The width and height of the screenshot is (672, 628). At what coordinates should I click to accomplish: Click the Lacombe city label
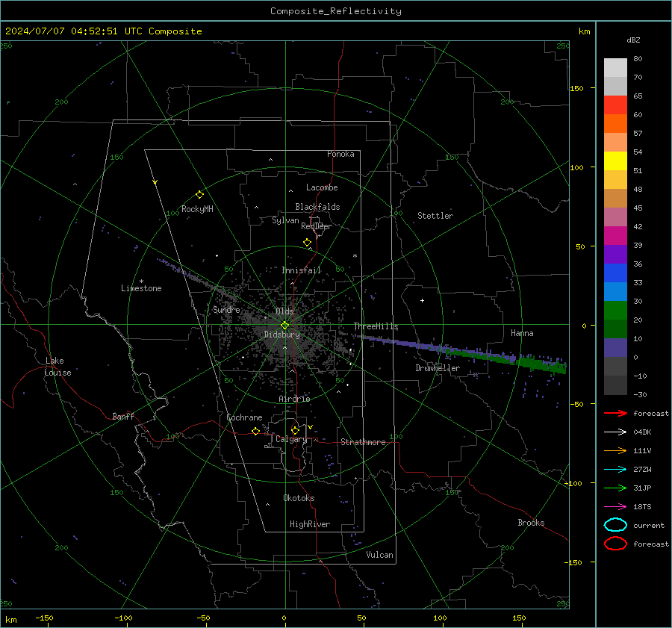[x=322, y=187]
